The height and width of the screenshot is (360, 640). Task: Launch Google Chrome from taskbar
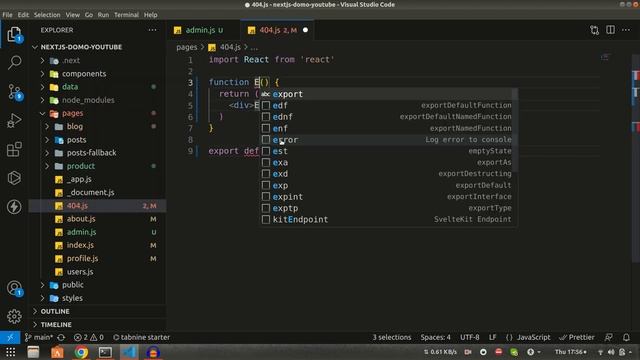[81, 352]
